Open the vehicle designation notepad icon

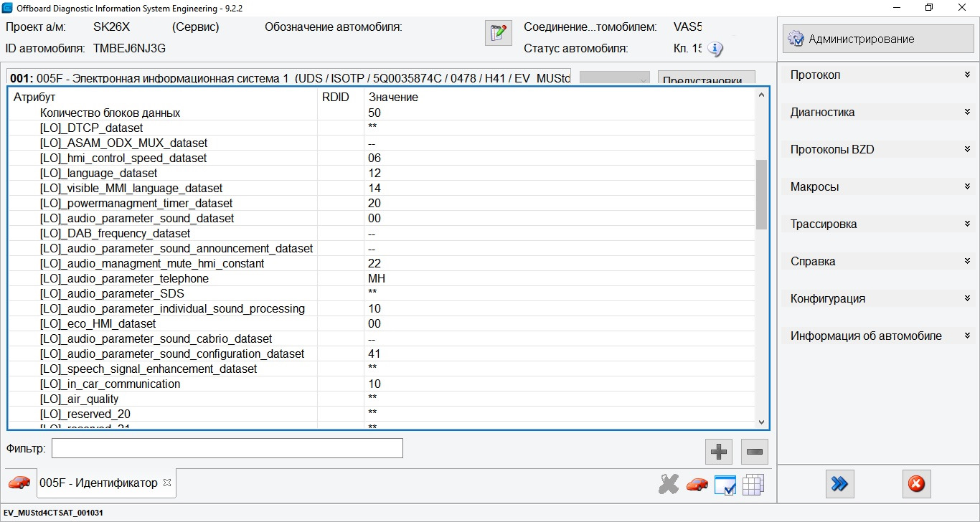[x=499, y=33]
